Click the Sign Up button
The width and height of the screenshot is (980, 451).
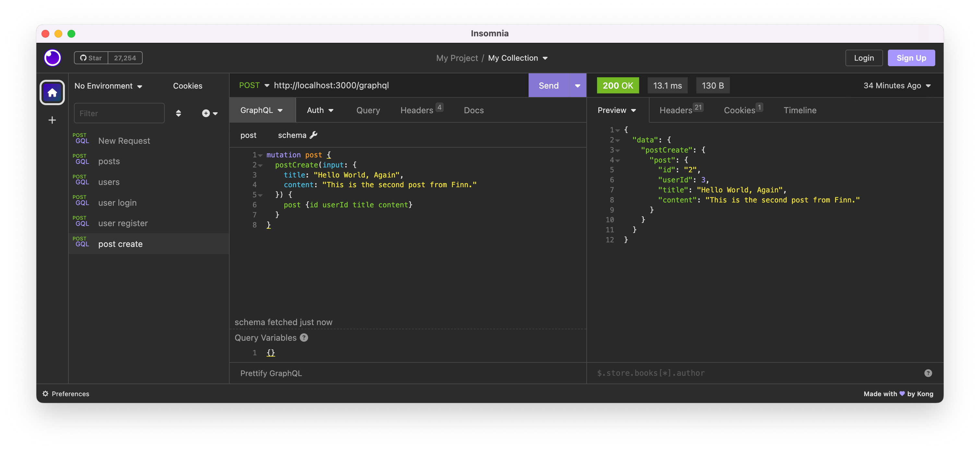(x=911, y=58)
